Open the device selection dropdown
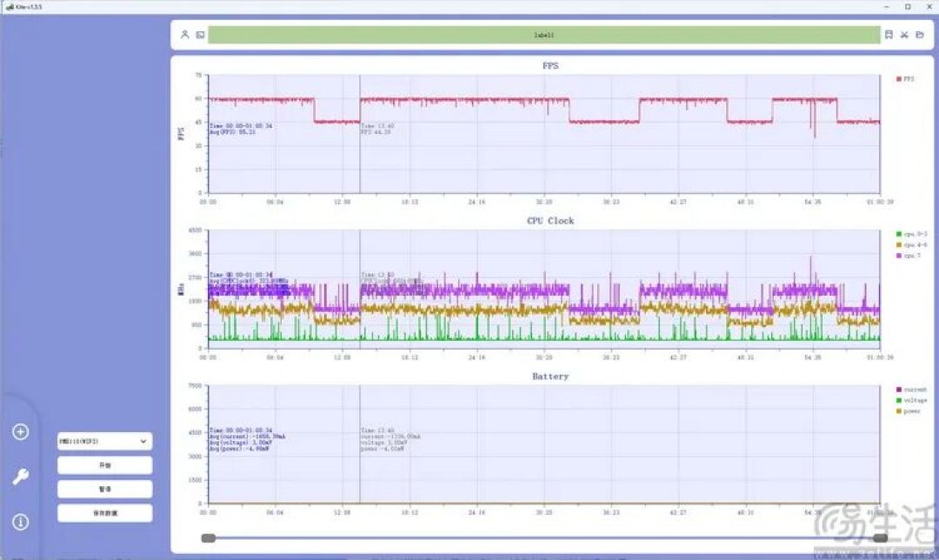 [x=105, y=442]
